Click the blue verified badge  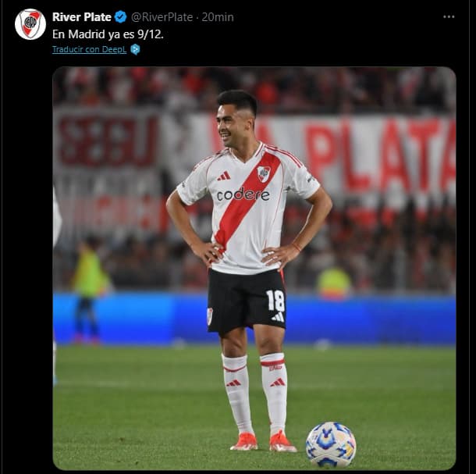click(x=120, y=17)
